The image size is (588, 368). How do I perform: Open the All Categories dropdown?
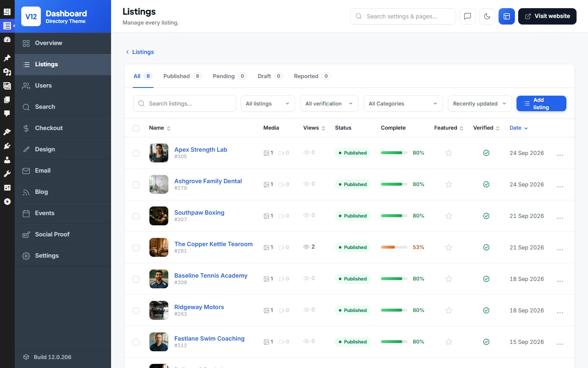click(403, 103)
